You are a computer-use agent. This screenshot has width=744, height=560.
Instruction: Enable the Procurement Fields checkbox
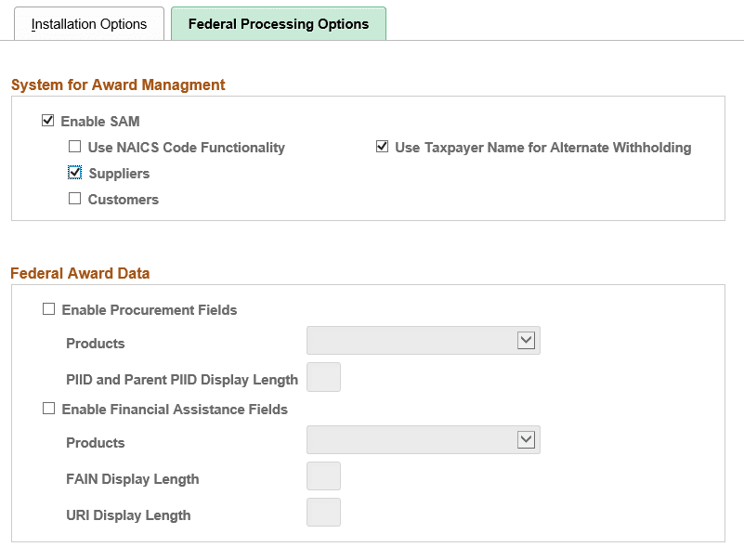(x=48, y=308)
